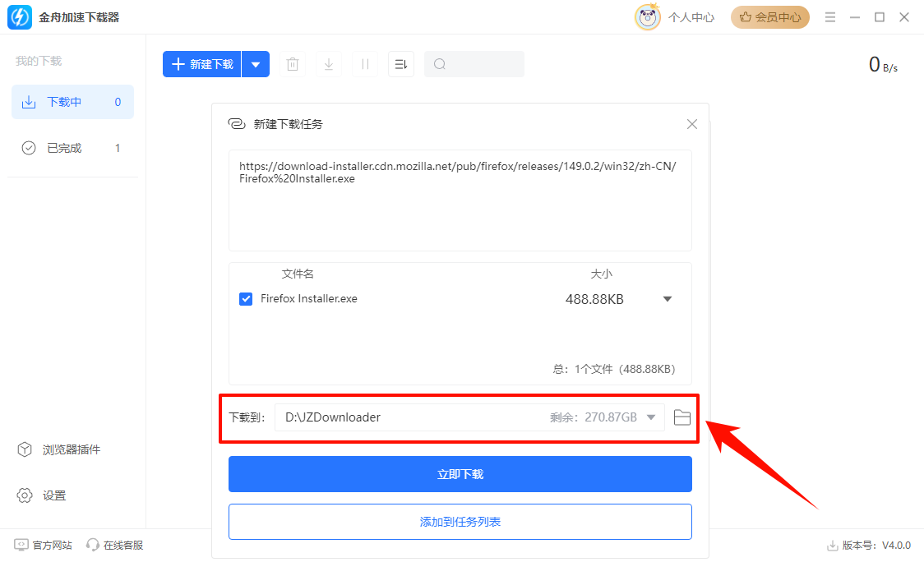This screenshot has width=924, height=562.
Task: Select the download icon in the toolbar
Action: tap(328, 63)
